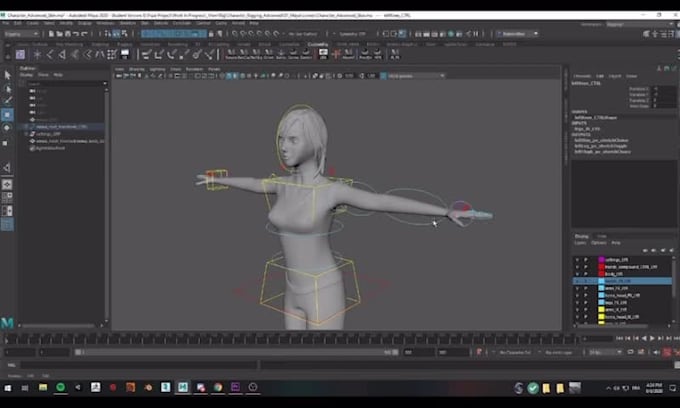Click the selection lock icon beside masks
Screen dimensions: 680x408
click(x=211, y=34)
